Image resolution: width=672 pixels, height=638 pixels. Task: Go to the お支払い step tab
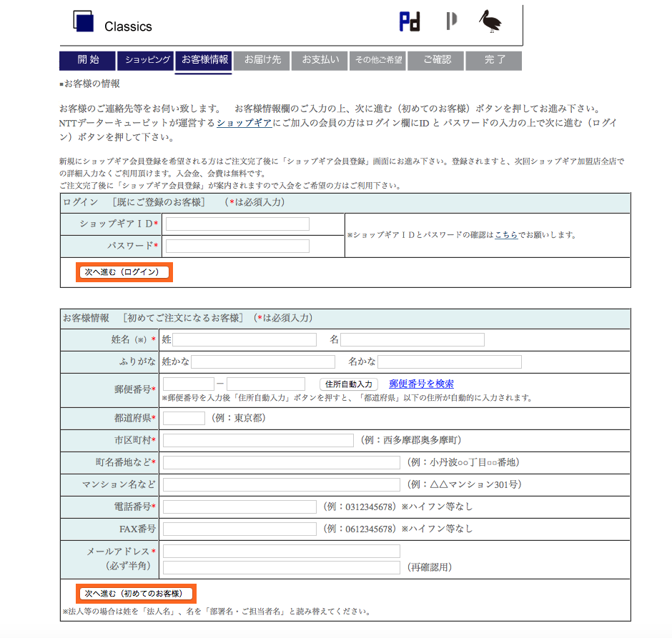320,60
